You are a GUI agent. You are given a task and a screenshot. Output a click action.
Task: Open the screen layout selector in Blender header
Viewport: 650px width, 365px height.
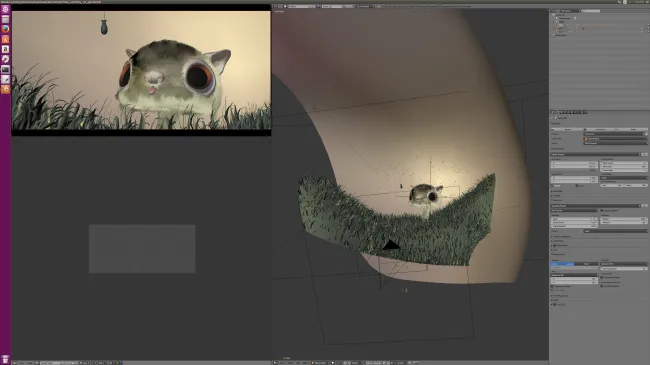(298, 7)
